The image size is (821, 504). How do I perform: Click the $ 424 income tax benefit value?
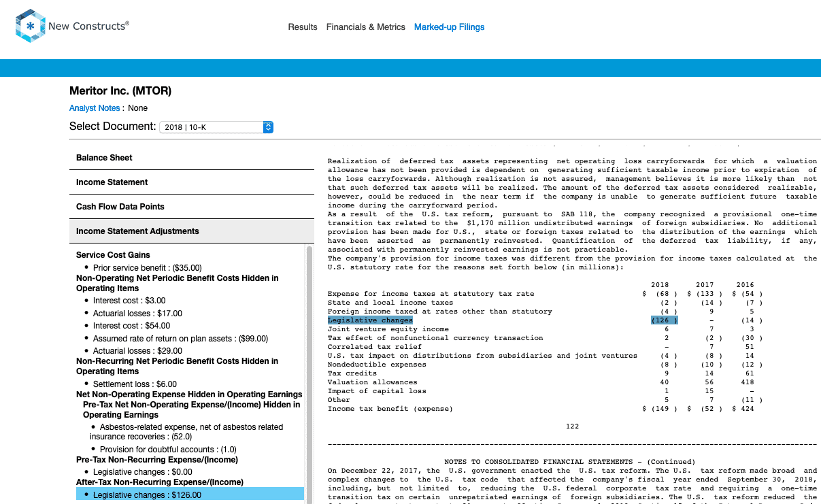coord(743,409)
